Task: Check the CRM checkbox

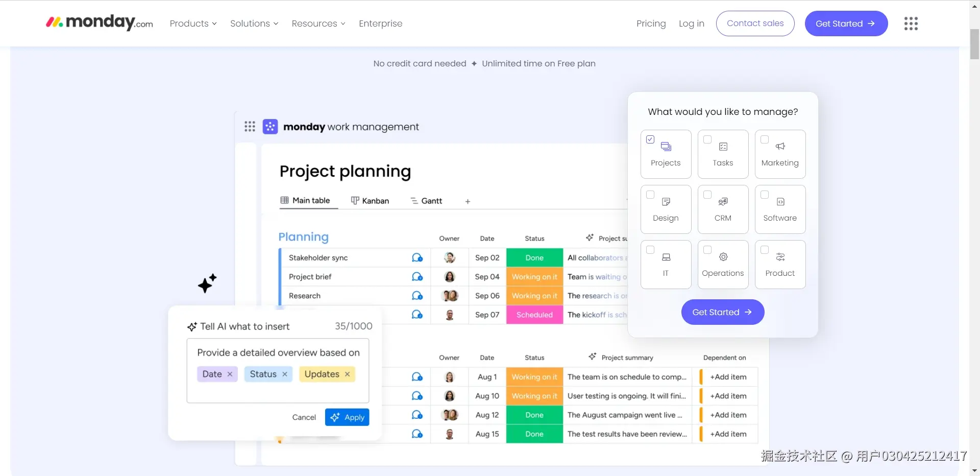Action: point(707,195)
